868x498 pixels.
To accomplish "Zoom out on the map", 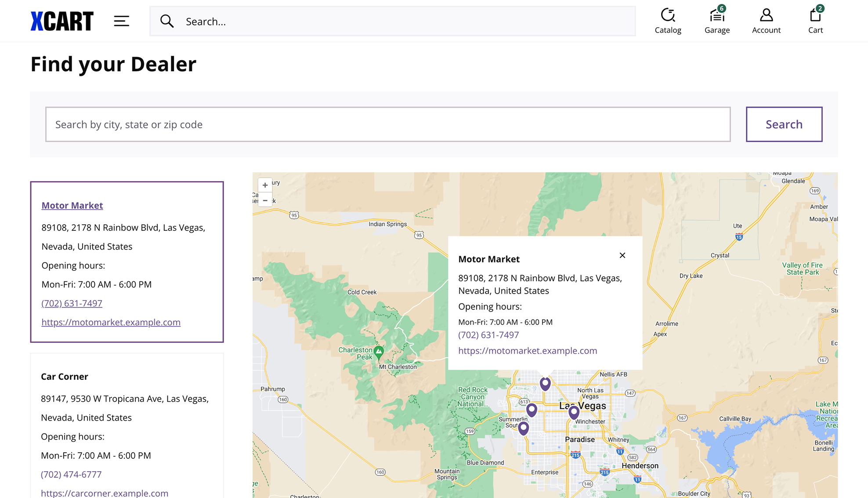I will pyautogui.click(x=265, y=200).
